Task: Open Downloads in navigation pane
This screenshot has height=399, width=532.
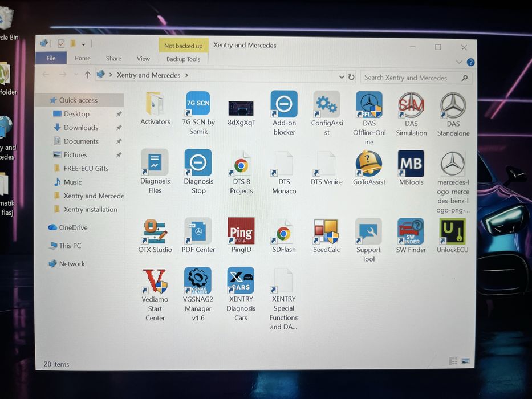Action: (81, 127)
